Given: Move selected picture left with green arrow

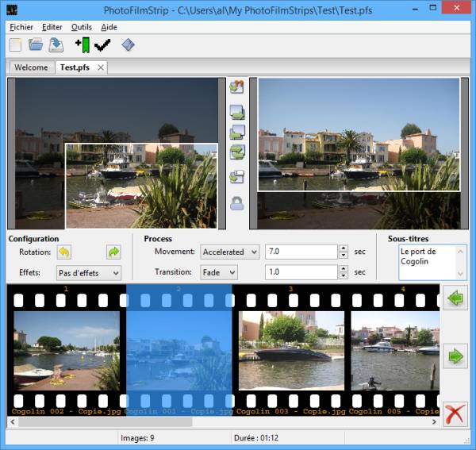Looking at the screenshot, I should 455,298.
